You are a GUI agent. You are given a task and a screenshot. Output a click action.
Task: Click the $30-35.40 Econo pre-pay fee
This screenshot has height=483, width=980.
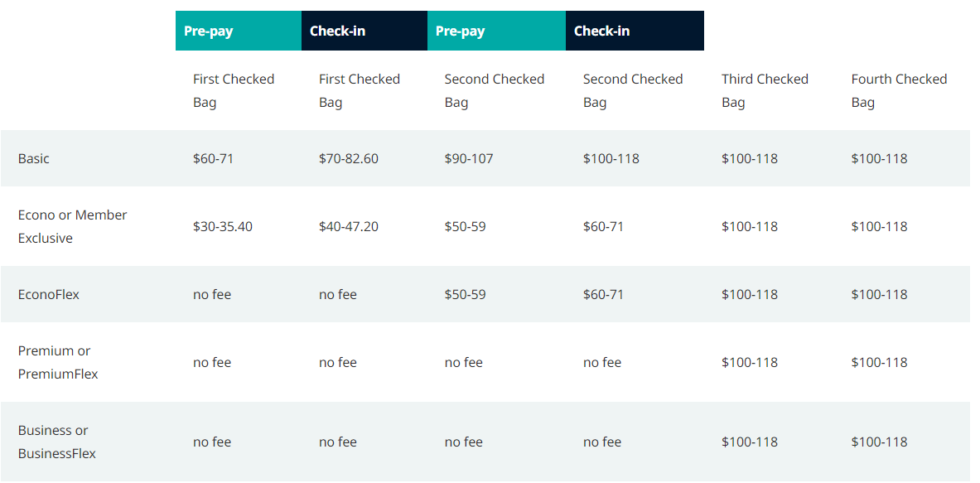223,226
